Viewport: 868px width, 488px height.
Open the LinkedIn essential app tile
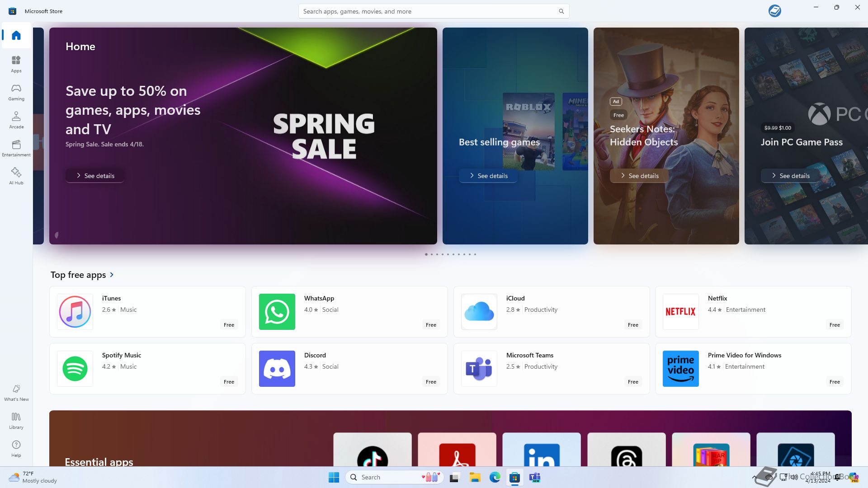542,450
